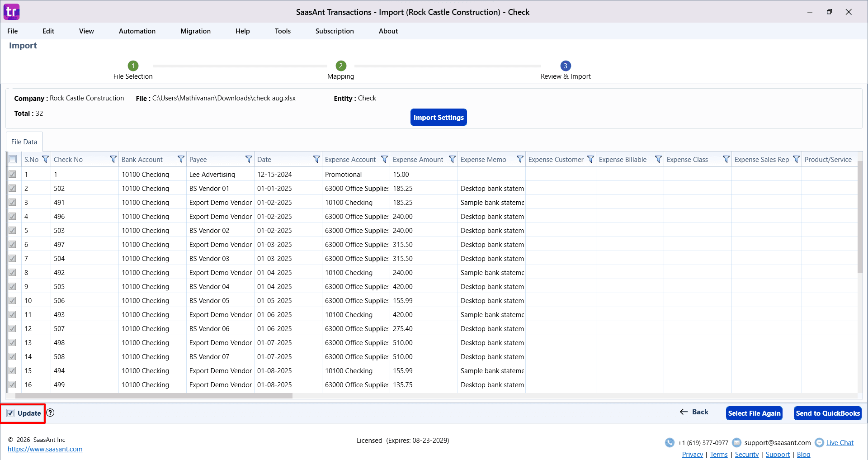Click the vertical scrollbar of the grid
The image size is (868, 460).
[x=860, y=217]
